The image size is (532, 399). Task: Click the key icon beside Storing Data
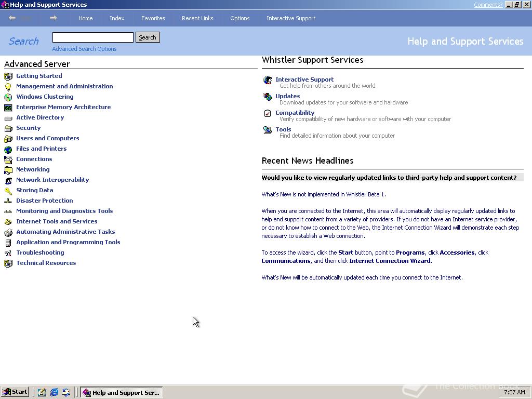(x=8, y=191)
